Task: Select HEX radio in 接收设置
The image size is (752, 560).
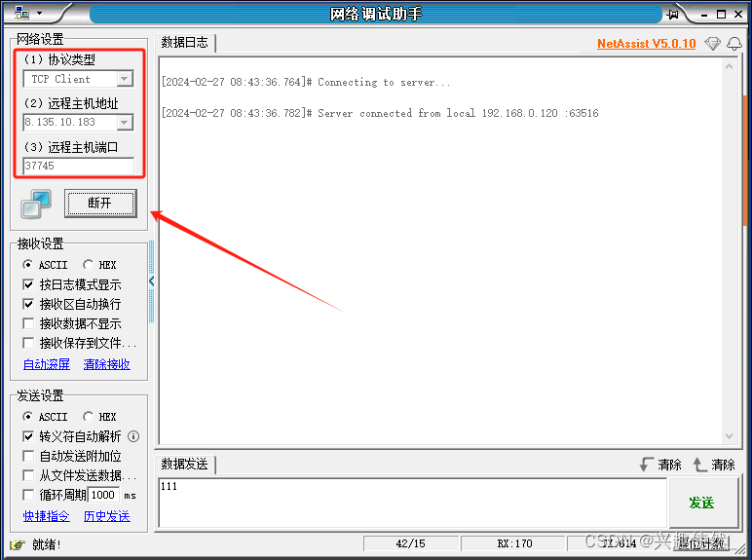Action: [x=89, y=265]
